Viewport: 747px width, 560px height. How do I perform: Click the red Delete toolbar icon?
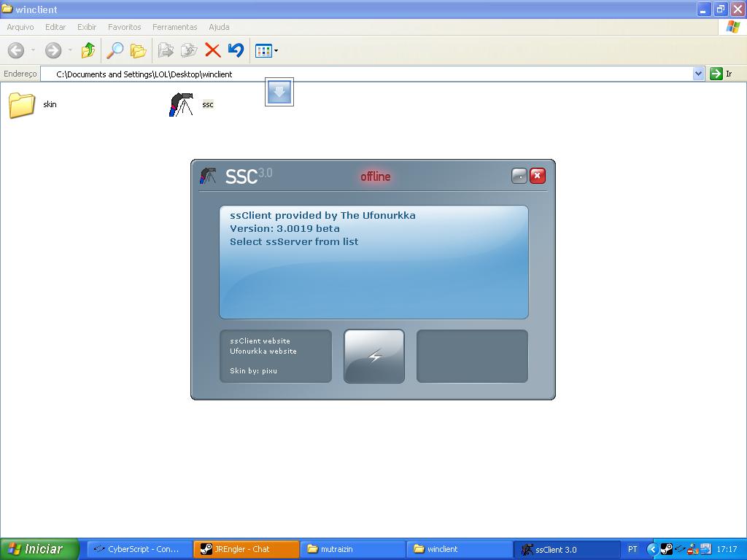pos(212,50)
